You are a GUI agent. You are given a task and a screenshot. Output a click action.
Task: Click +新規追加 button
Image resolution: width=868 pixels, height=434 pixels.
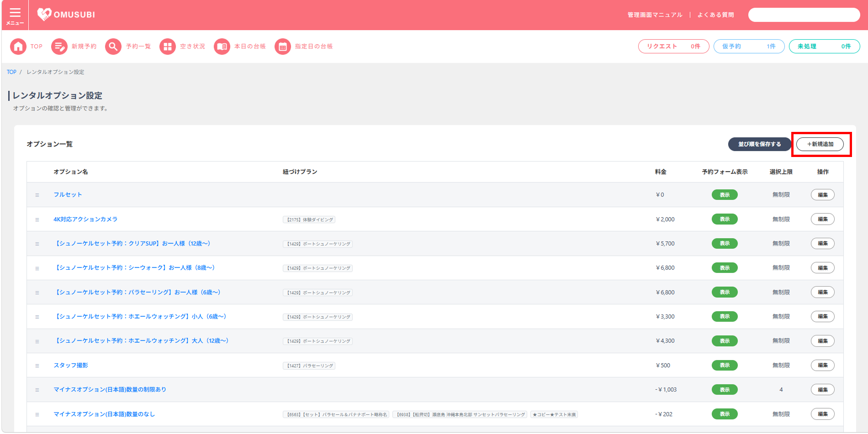pyautogui.click(x=820, y=144)
